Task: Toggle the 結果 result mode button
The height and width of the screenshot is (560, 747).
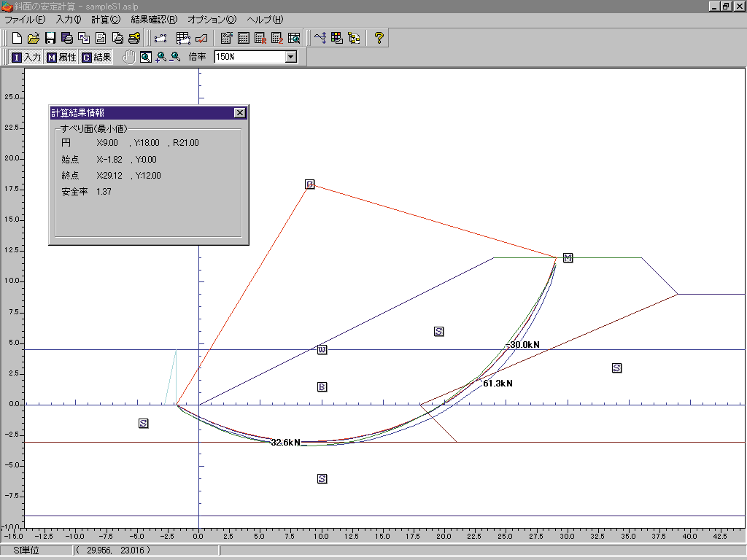Action: (x=96, y=57)
